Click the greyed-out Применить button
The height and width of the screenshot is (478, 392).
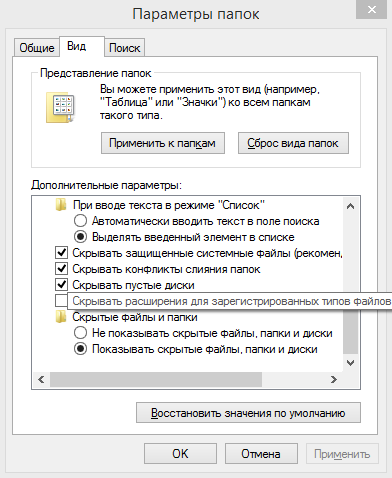click(342, 454)
